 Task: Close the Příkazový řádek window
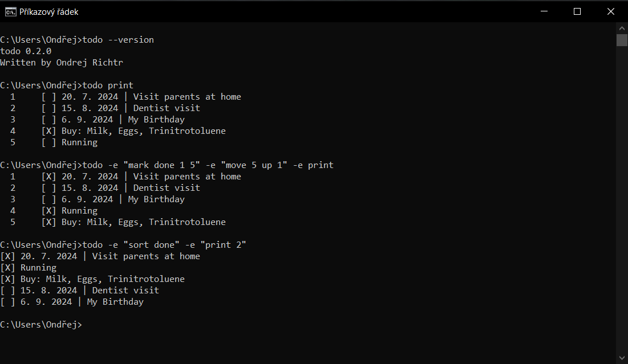[x=610, y=11]
